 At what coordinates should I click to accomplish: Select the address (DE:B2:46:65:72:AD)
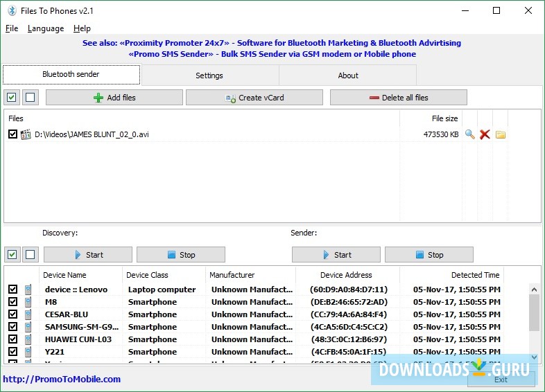(349, 302)
